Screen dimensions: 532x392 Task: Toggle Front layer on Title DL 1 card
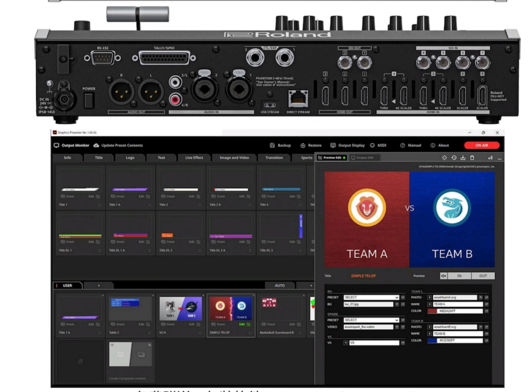(67, 242)
